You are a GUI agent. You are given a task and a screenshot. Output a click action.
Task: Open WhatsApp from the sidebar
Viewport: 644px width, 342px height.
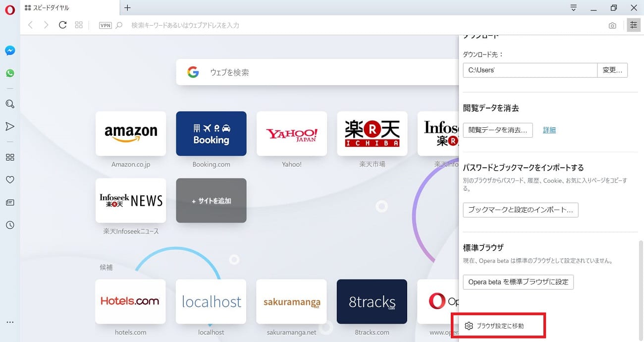pyautogui.click(x=10, y=73)
